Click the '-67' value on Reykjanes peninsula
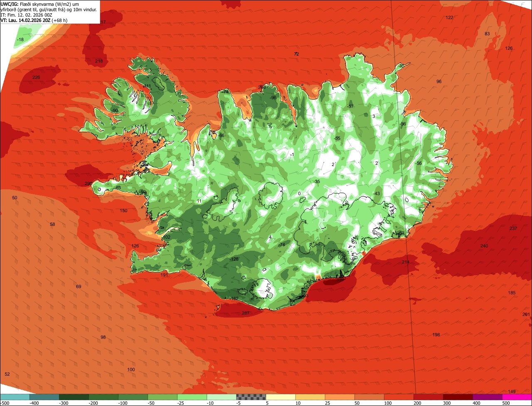Viewport: 532px width, 406px height. [134, 271]
